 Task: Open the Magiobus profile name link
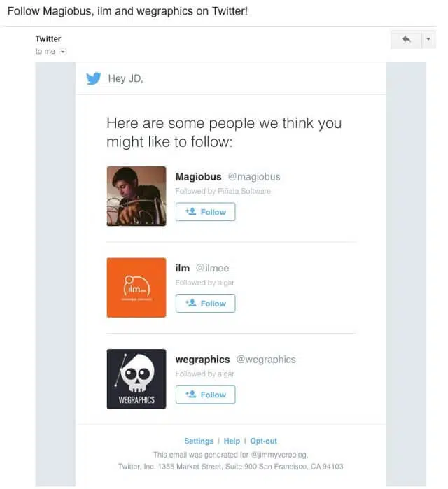(198, 177)
